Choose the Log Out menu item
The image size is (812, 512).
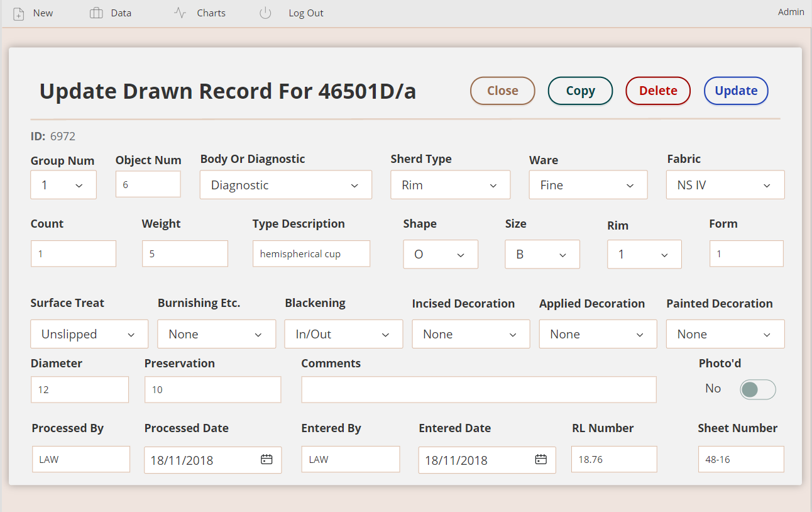click(x=306, y=13)
